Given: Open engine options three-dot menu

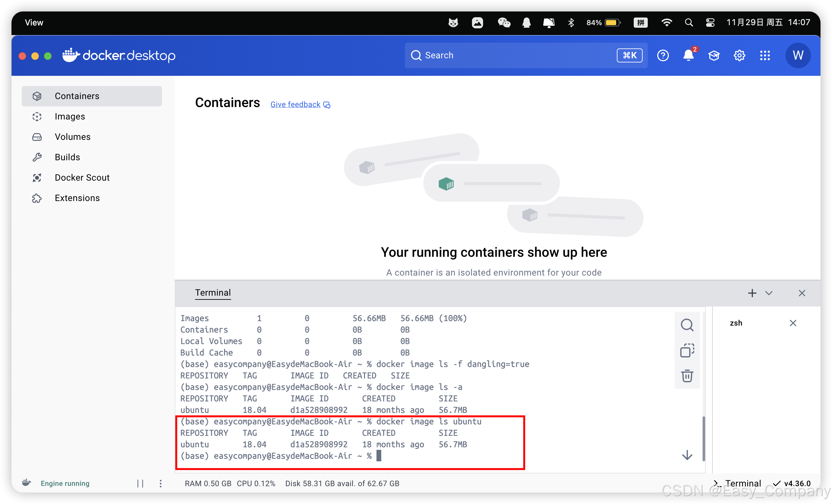Looking at the screenshot, I should [161, 483].
